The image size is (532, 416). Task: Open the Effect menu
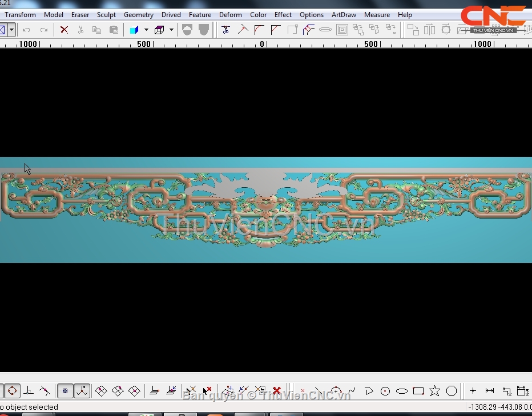click(283, 15)
